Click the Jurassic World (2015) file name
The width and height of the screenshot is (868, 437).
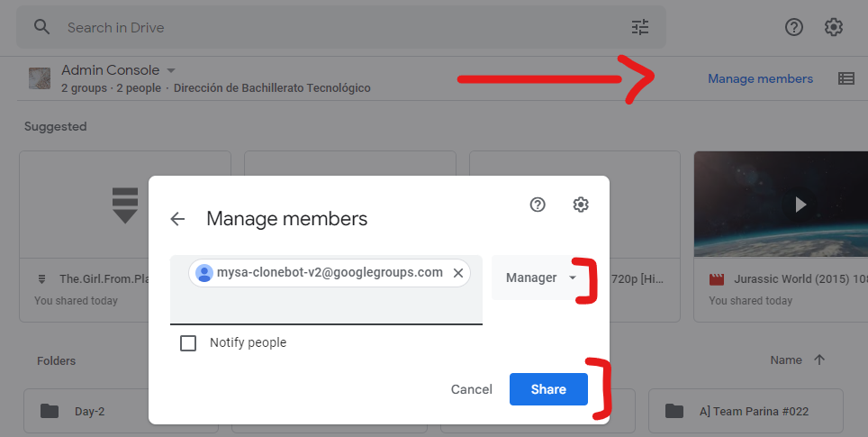tap(800, 279)
